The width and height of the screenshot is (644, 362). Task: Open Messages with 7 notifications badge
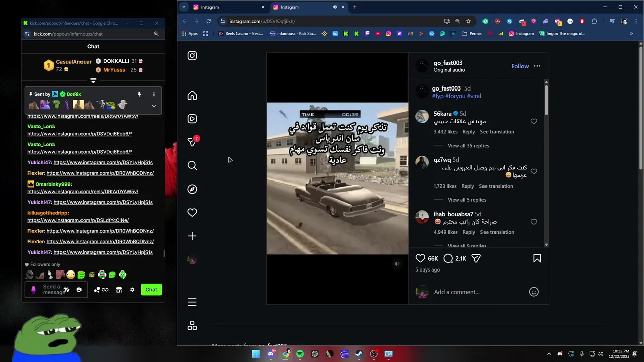click(192, 142)
